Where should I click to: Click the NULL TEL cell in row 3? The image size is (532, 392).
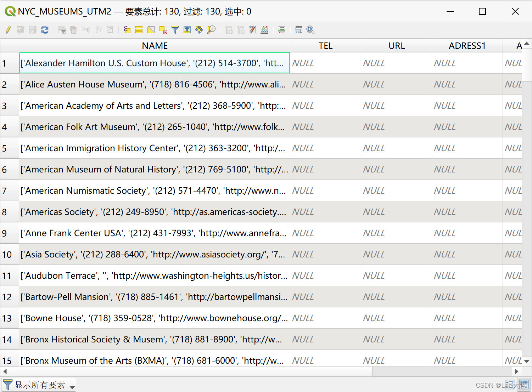pyautogui.click(x=325, y=106)
